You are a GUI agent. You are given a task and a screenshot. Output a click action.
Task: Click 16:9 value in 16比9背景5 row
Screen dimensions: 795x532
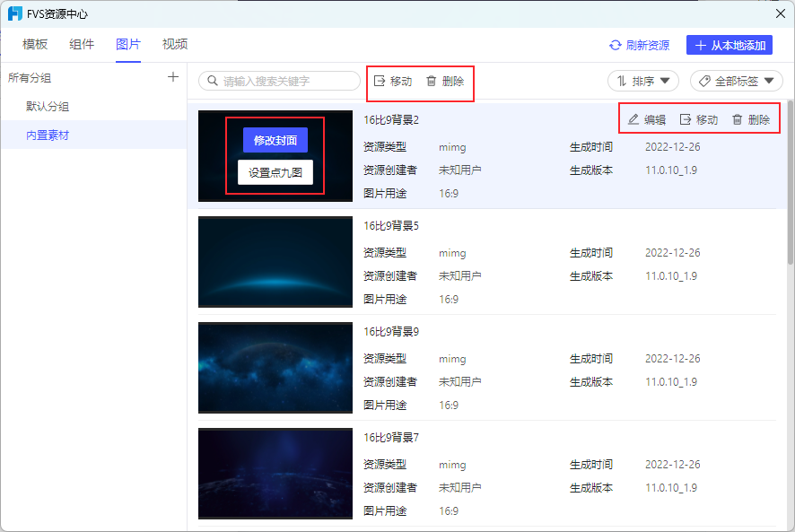pos(449,300)
